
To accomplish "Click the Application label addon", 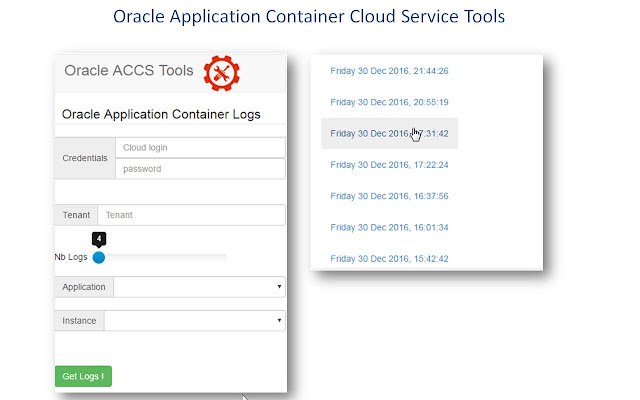I will (84, 287).
